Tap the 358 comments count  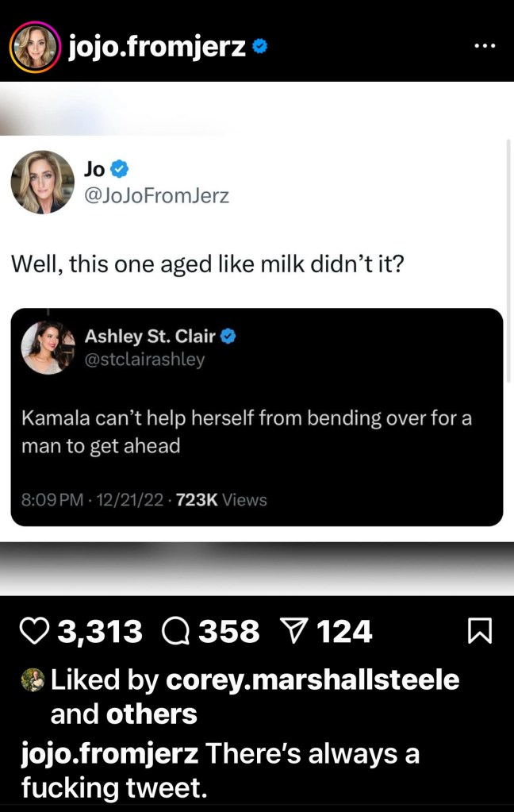click(x=228, y=632)
